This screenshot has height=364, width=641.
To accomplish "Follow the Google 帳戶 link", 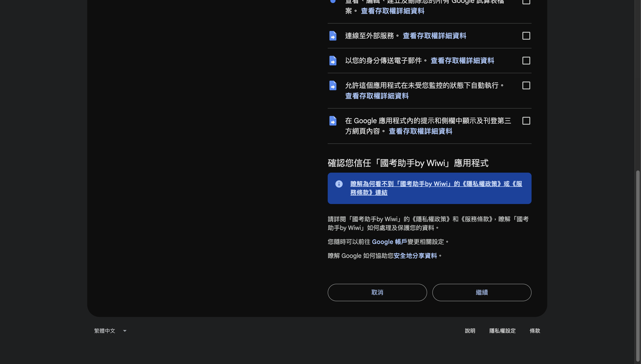I will [x=389, y=242].
